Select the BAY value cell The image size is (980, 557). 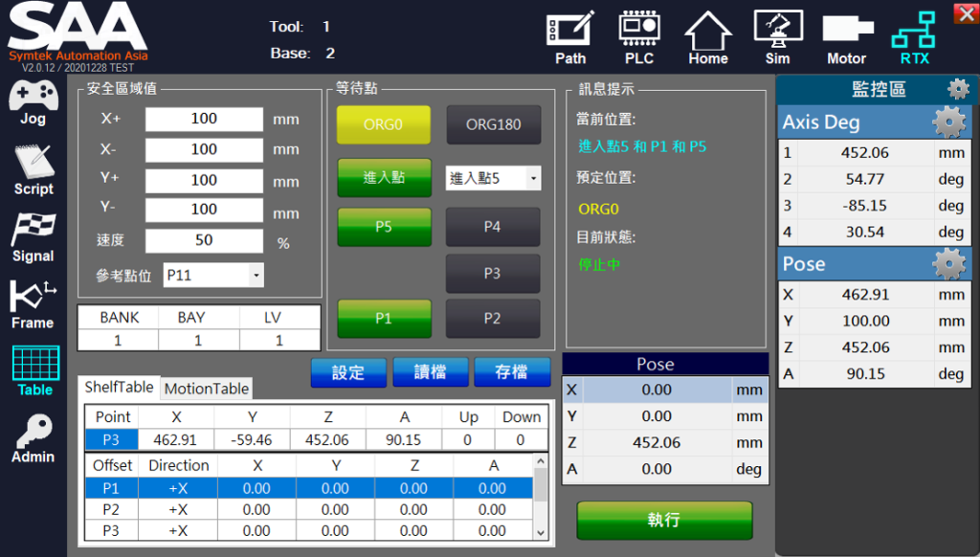pyautogui.click(x=198, y=340)
